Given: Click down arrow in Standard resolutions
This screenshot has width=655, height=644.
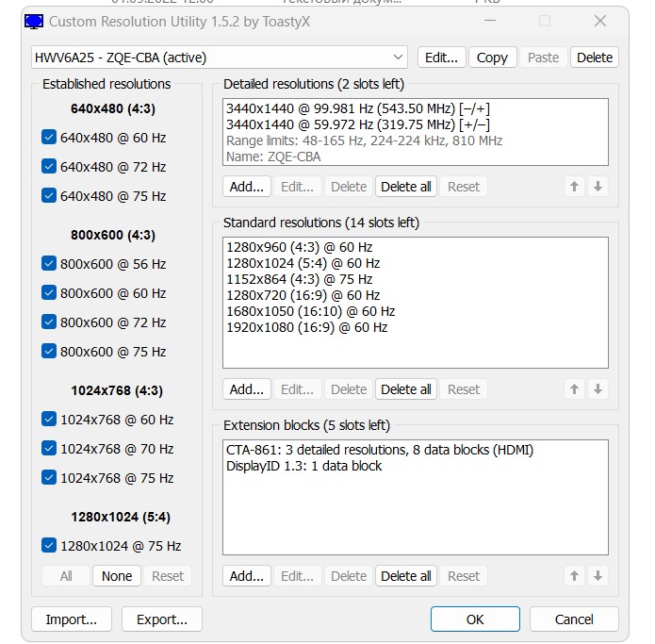Looking at the screenshot, I should click(598, 389).
